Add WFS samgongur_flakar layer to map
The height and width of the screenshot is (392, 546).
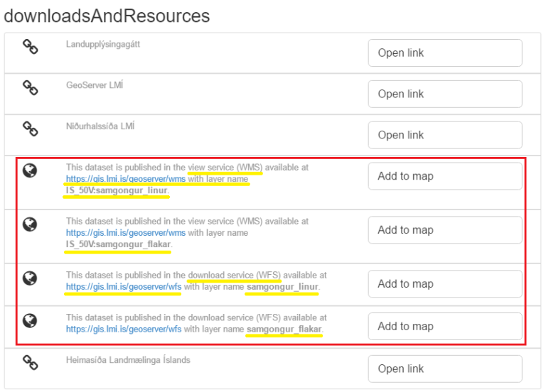point(445,327)
